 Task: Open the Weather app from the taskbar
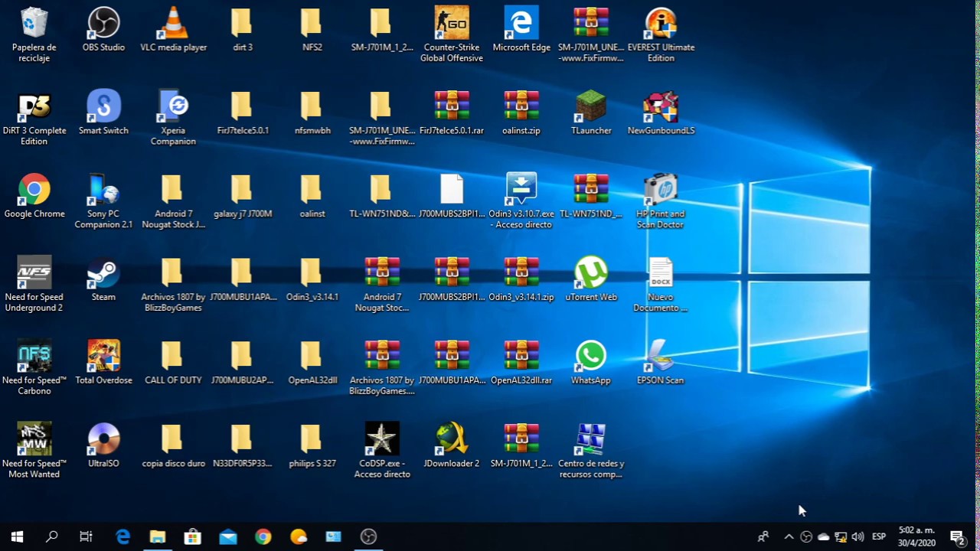coord(299,536)
